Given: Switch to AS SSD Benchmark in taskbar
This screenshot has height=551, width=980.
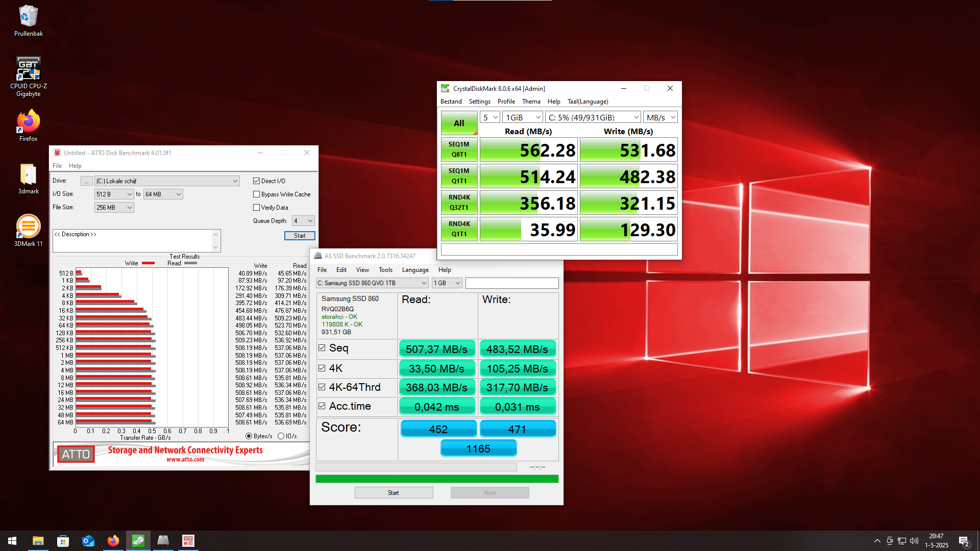Looking at the screenshot, I should [x=163, y=541].
